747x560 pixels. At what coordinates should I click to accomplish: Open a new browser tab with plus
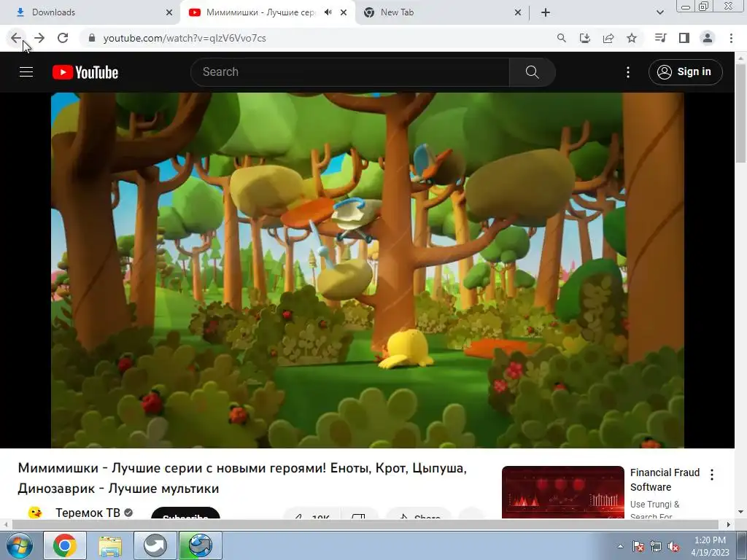pyautogui.click(x=546, y=12)
